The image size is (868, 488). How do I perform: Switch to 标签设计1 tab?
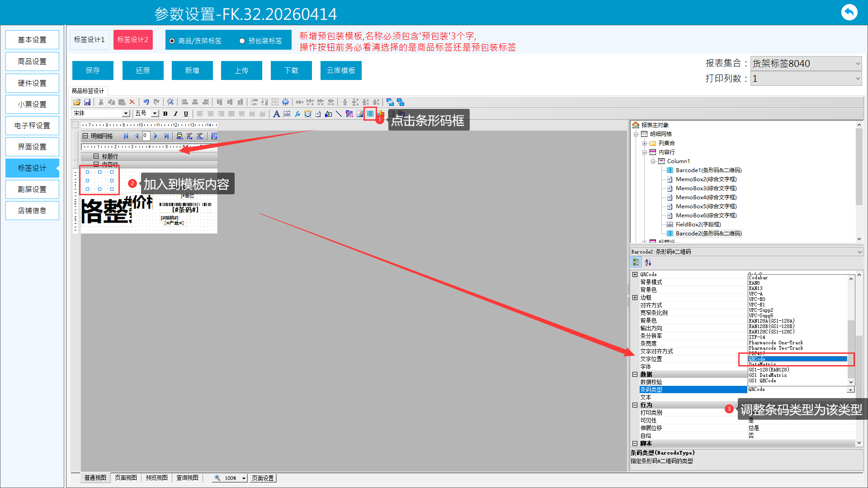89,40
